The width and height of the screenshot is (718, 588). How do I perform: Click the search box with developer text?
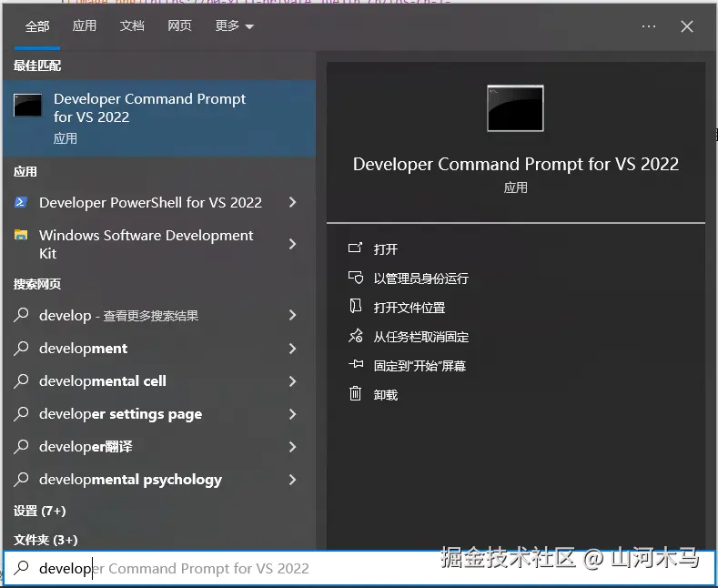click(x=359, y=568)
